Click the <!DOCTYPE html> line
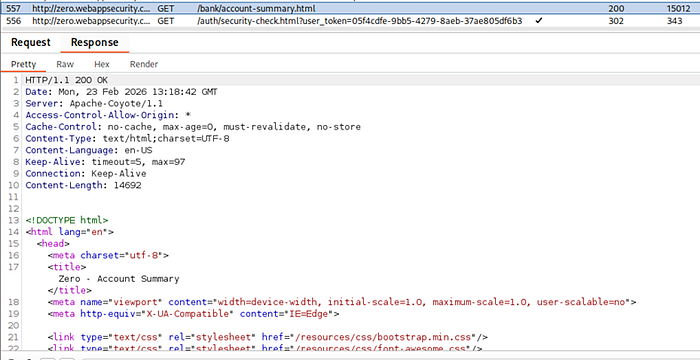The width and height of the screenshot is (700, 360). [x=67, y=220]
